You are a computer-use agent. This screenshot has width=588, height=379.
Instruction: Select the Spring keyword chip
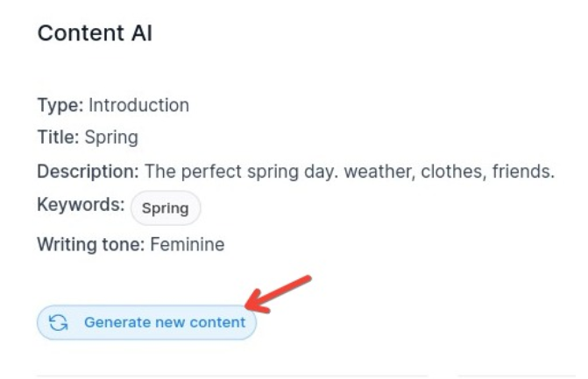pyautogui.click(x=166, y=208)
